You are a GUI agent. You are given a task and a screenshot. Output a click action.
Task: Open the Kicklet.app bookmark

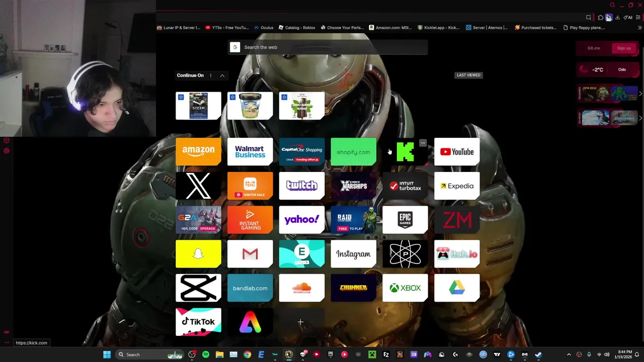point(438,28)
